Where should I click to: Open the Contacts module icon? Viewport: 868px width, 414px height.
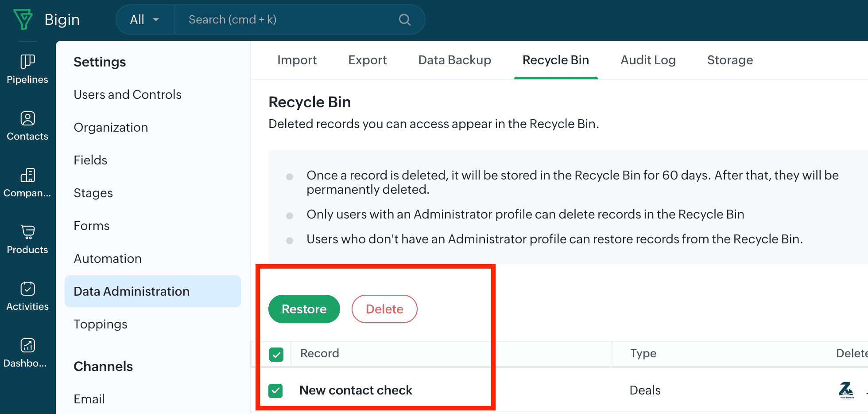tap(27, 118)
